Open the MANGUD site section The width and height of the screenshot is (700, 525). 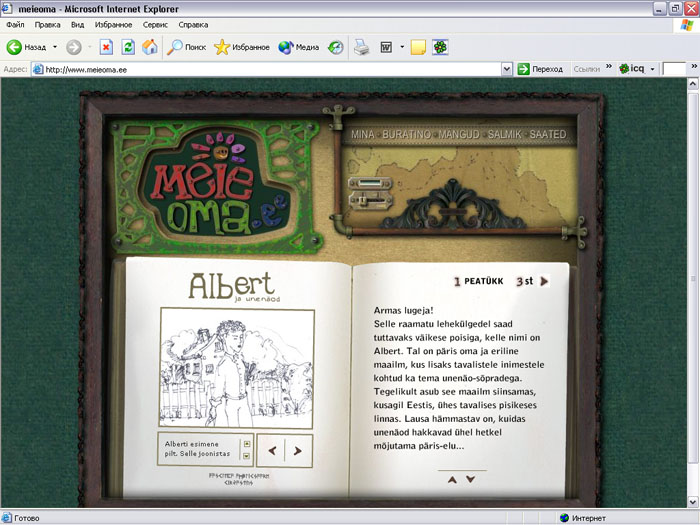pyautogui.click(x=459, y=134)
